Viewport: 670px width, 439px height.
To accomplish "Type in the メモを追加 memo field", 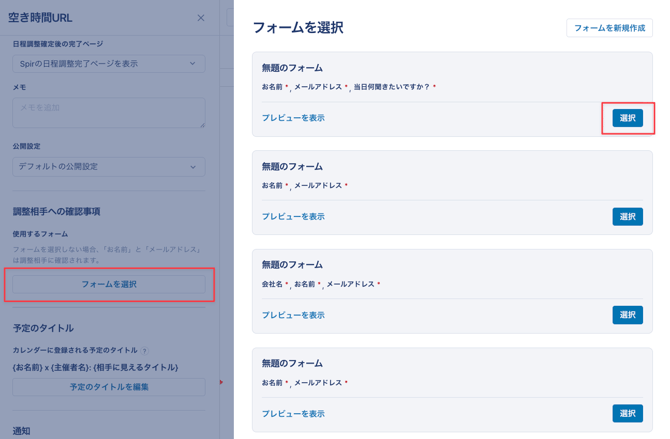I will [109, 112].
